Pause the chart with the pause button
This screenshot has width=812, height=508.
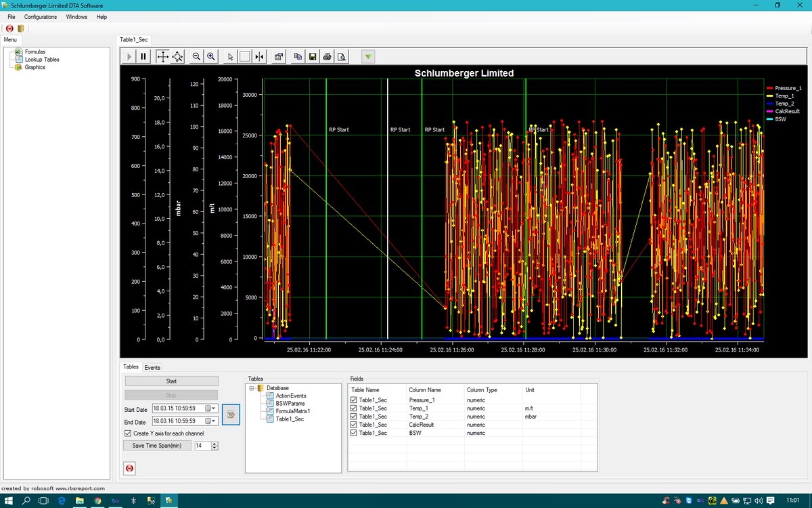144,57
